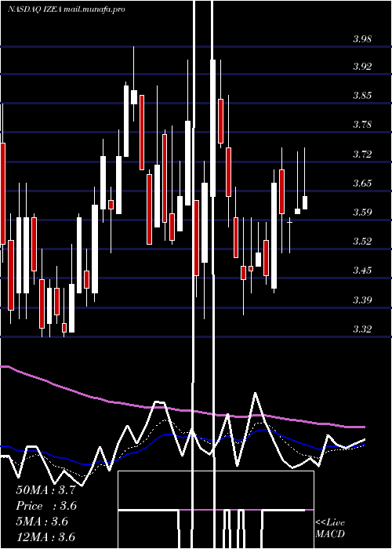
Task: Click the 3.32 price axis label
Action: [x=362, y=329]
